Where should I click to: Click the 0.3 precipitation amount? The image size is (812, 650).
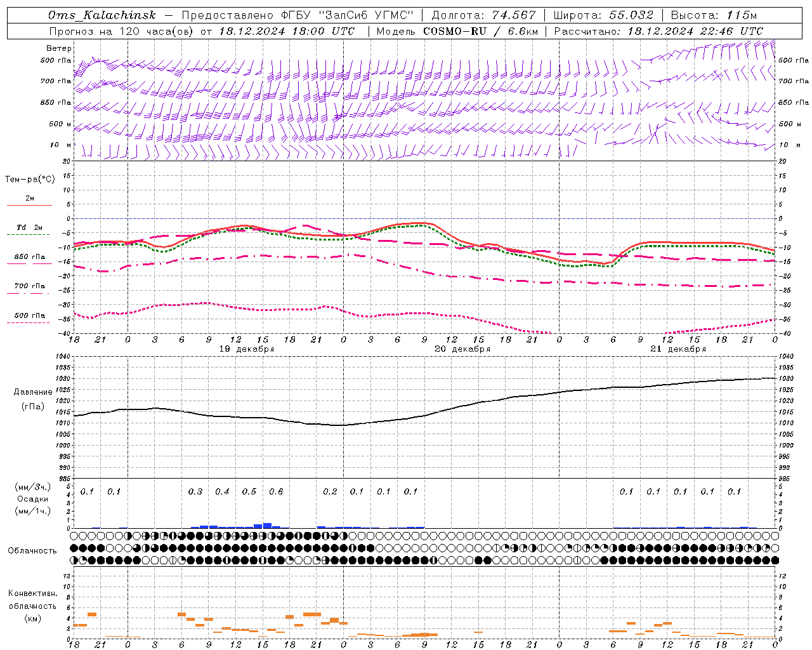tap(195, 492)
